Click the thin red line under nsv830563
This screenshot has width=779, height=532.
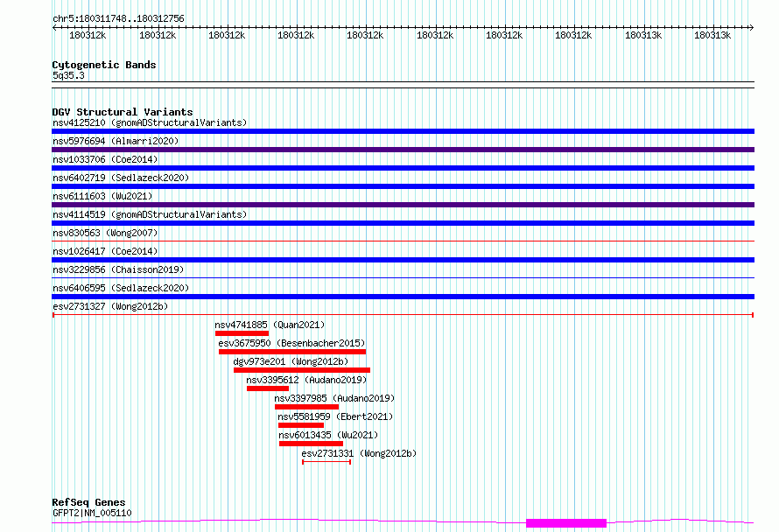pyautogui.click(x=403, y=241)
